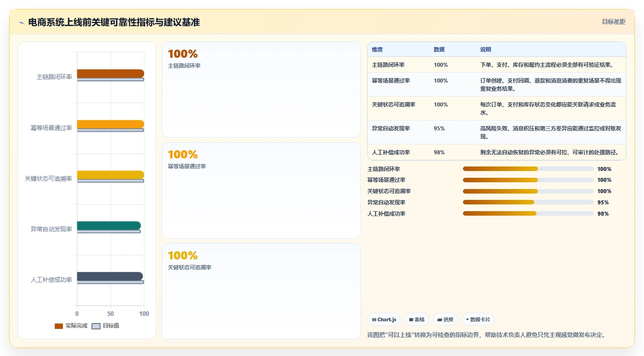The image size is (644, 356).
Task: Click the 人工补偿成功率 label on the chart axis
Action: [x=51, y=280]
